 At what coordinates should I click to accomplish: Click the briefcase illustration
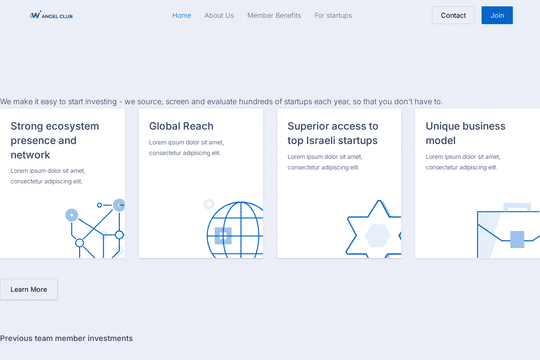[x=508, y=230]
